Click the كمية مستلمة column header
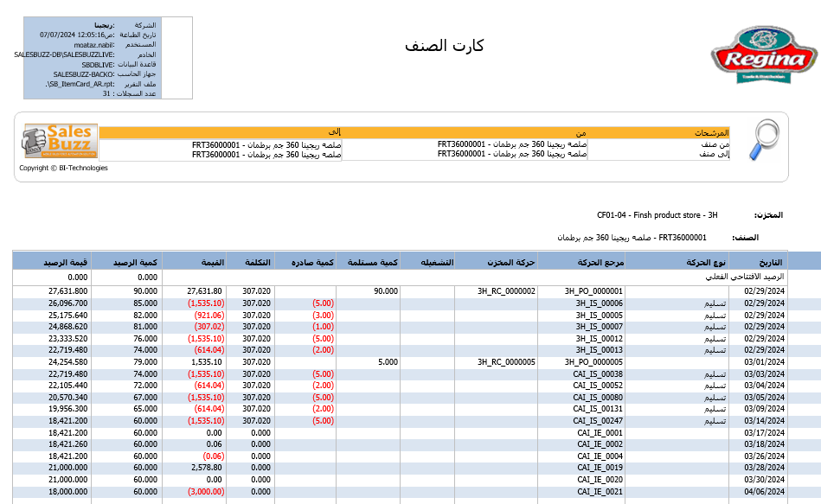The image size is (821, 504). 372,262
